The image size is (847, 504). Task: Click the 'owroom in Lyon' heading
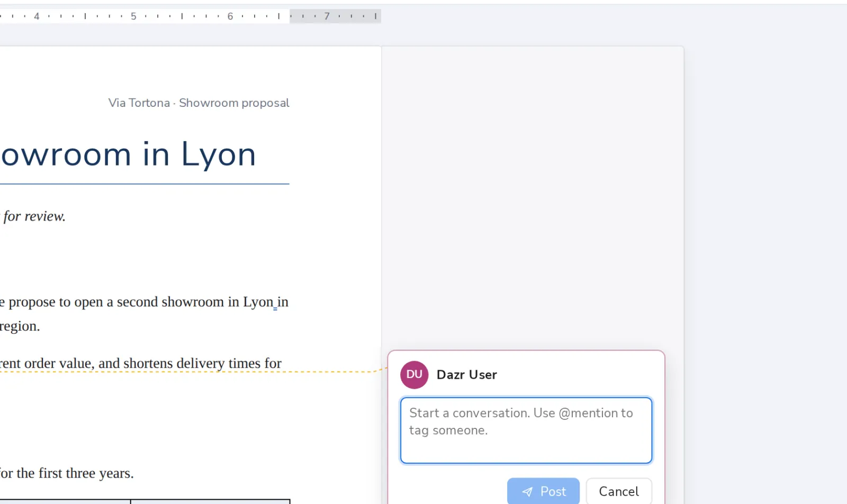click(128, 154)
